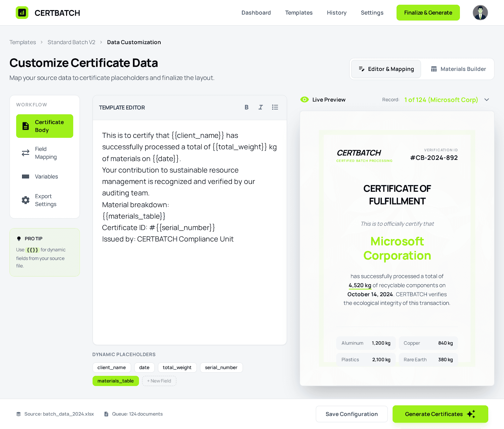504x429 pixels.
Task: Click the Plastics 2,100 kg material cell
Action: 366,360
